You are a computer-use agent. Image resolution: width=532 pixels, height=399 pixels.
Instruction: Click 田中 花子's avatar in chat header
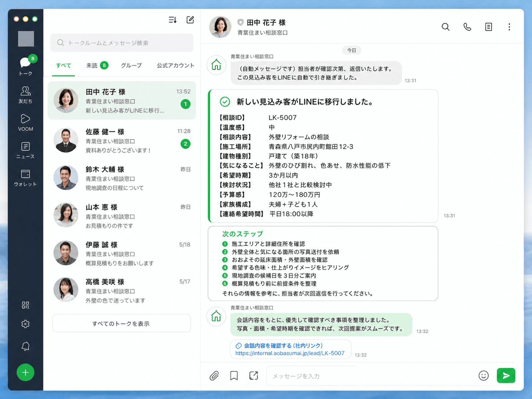point(220,27)
